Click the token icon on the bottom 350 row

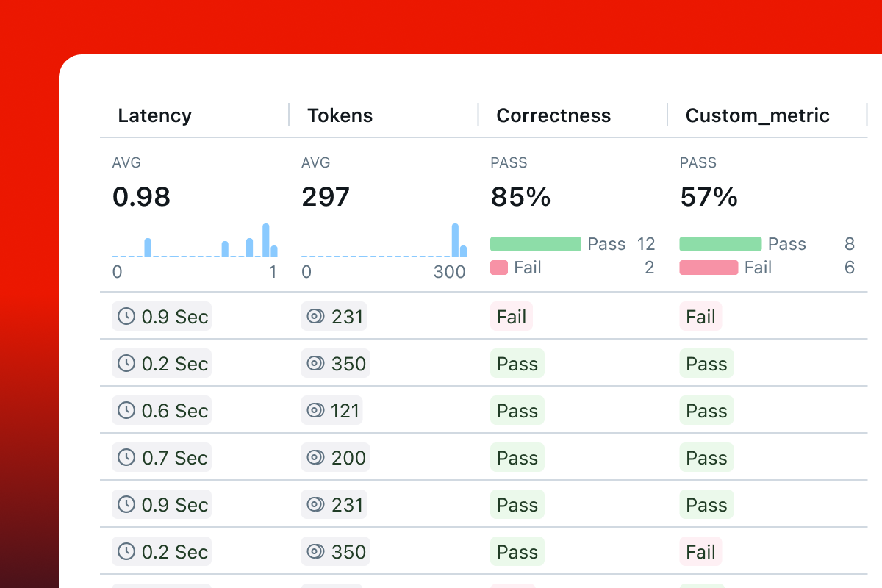point(314,551)
